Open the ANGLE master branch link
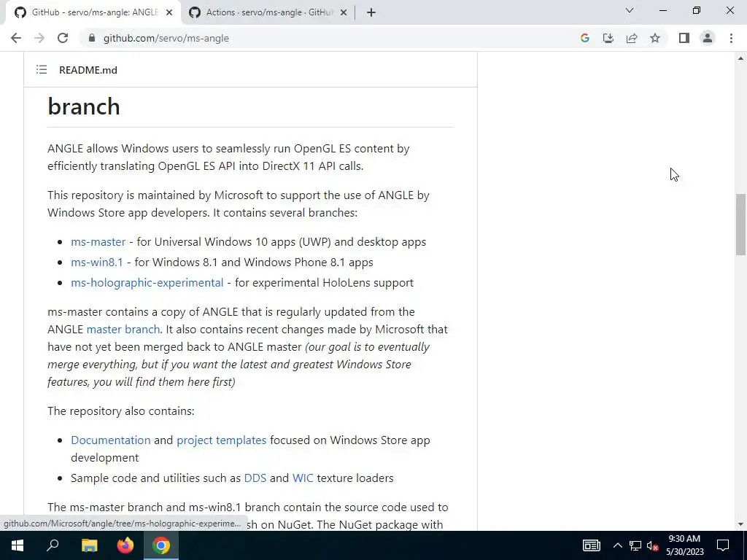Screen dimensions: 747x560 (x=123, y=330)
